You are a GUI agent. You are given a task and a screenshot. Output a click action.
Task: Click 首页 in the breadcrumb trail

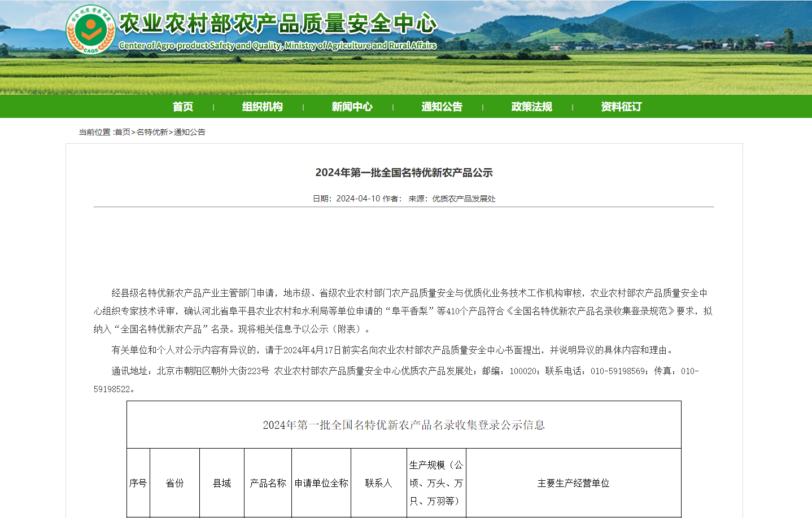(x=123, y=132)
